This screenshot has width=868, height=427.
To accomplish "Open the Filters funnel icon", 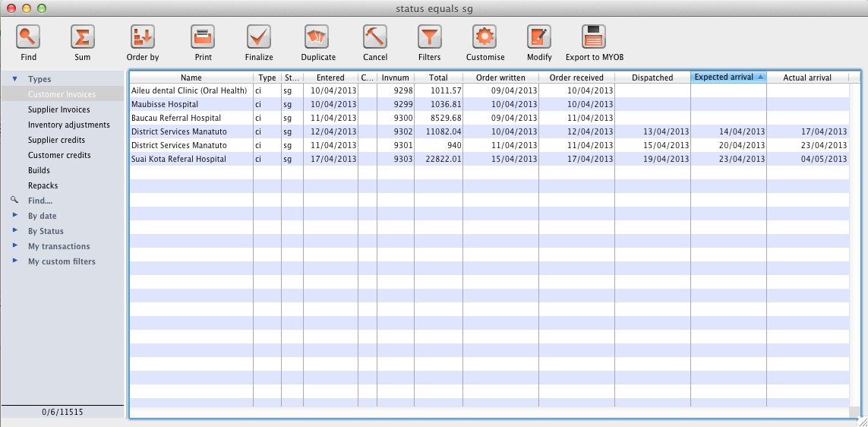I will click(x=429, y=36).
